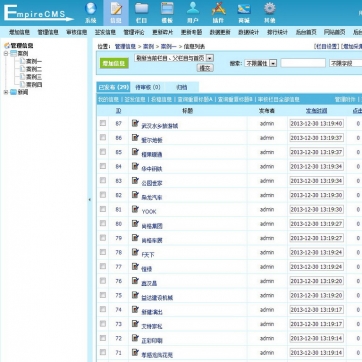This screenshot has width=362, height=362.
Task: Sort by the 发布时间 column header
Action: [316, 111]
